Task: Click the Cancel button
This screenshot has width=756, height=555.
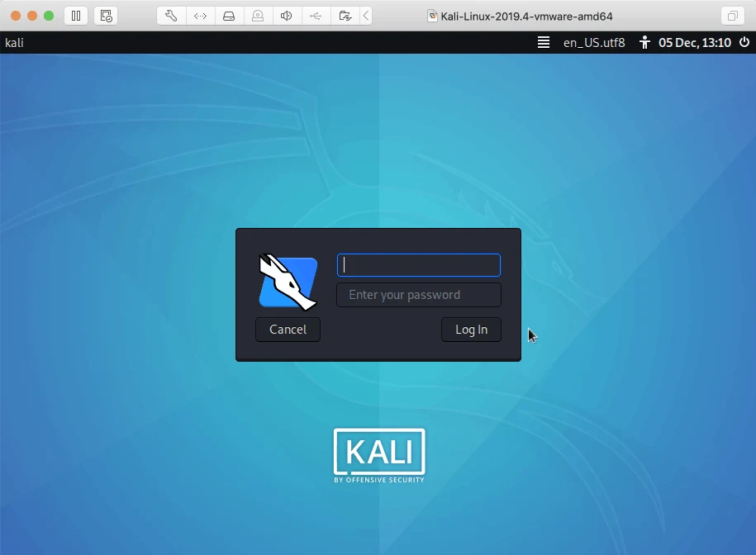Action: pos(288,330)
